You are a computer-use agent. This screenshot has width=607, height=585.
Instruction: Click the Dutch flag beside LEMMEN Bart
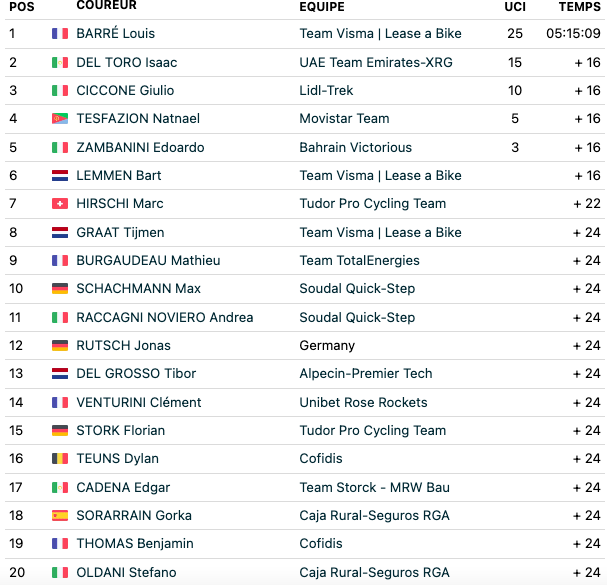pos(60,175)
